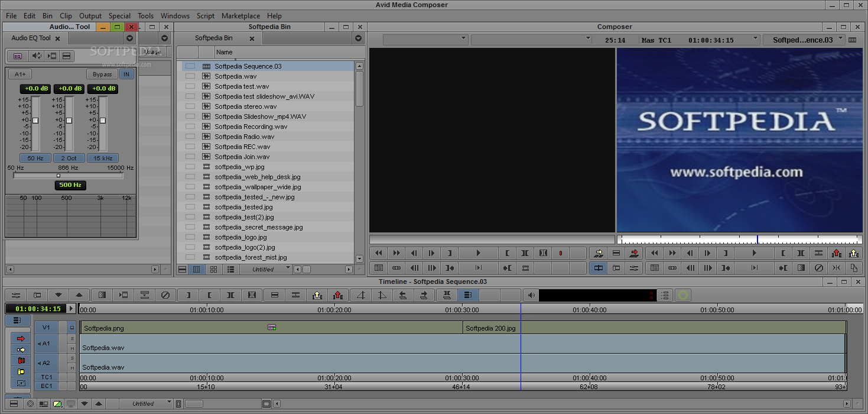Open the Windows menu

[175, 16]
